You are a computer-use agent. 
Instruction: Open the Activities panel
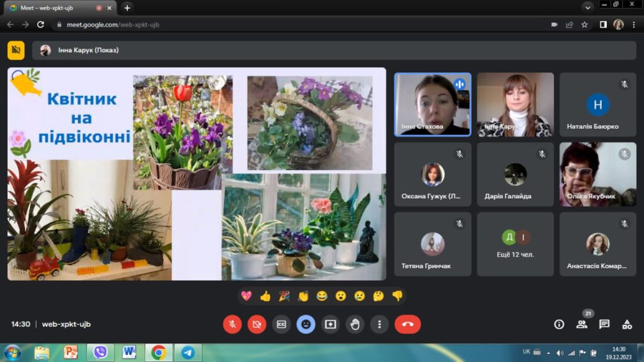pyautogui.click(x=627, y=324)
